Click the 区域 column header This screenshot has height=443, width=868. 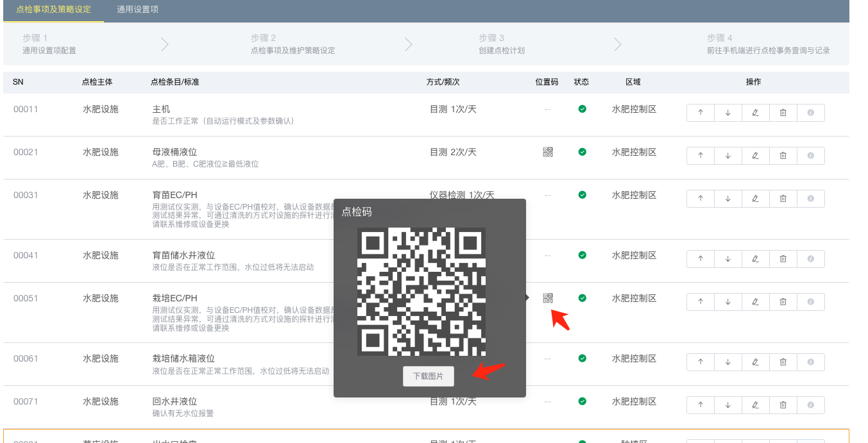(x=633, y=82)
